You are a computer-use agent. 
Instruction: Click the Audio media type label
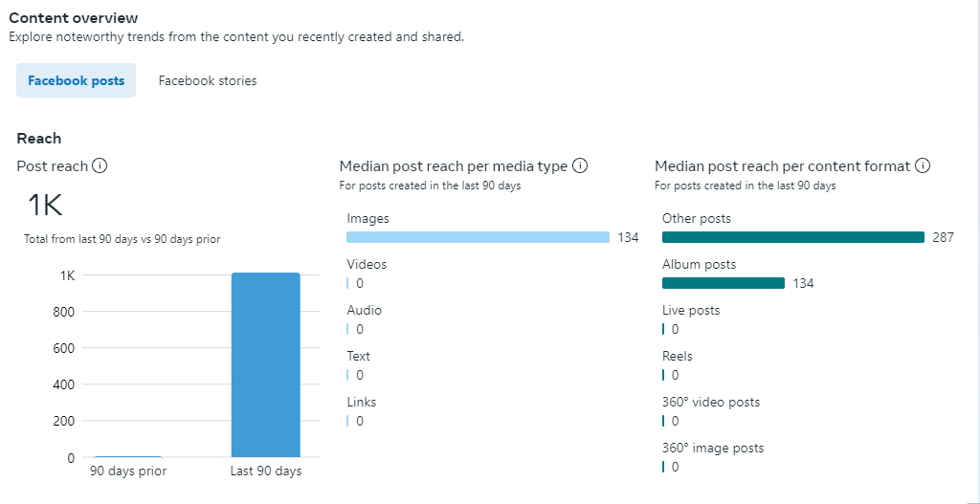coord(364,310)
